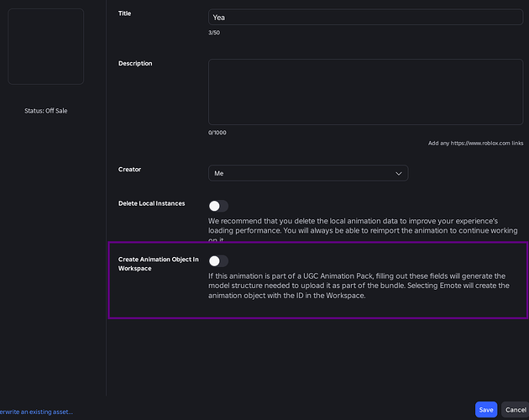Enable Create Animation Object In Workspace toggle
The height and width of the screenshot is (420, 529).
click(x=218, y=261)
